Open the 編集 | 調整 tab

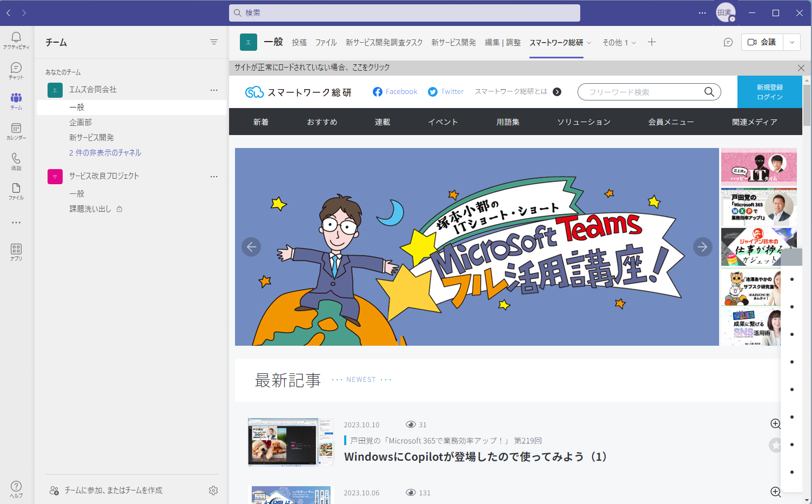coord(503,43)
